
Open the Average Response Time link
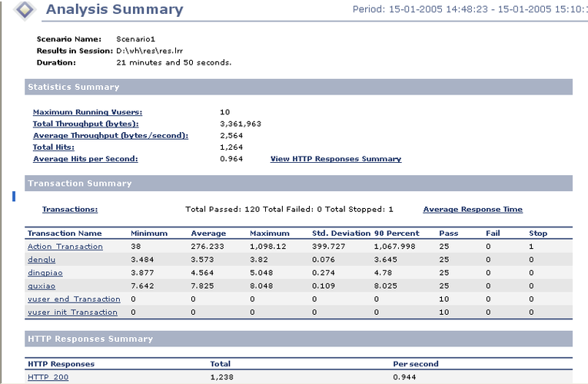(473, 209)
